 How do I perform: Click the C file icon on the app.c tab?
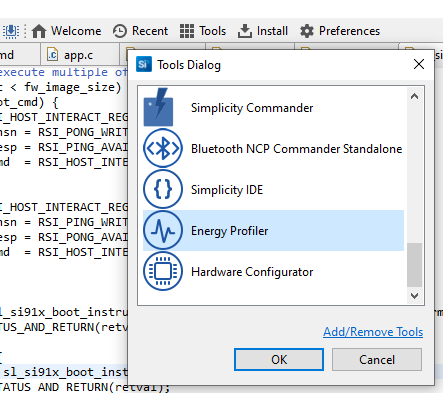tap(53, 54)
